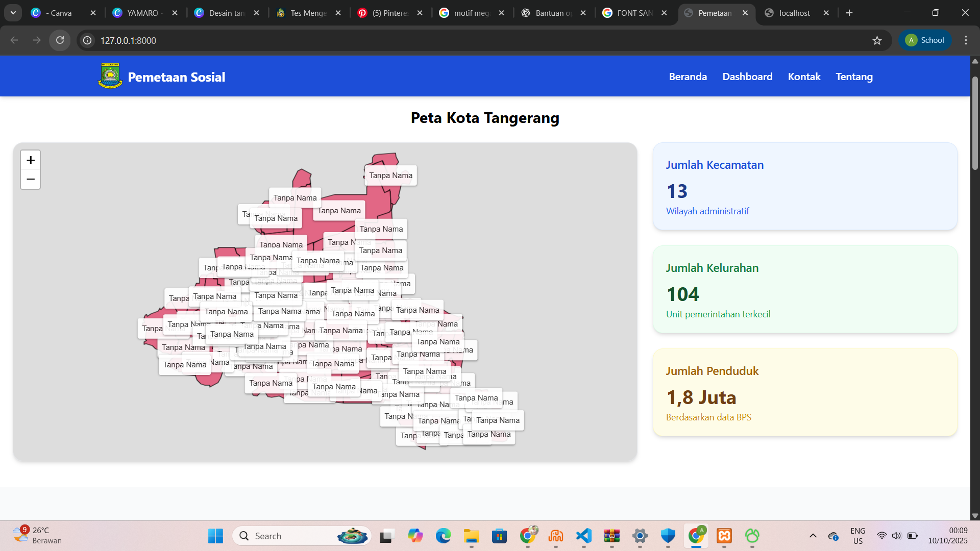This screenshot has width=980, height=551.
Task: Open XAMPP from taskbar
Action: point(724,536)
